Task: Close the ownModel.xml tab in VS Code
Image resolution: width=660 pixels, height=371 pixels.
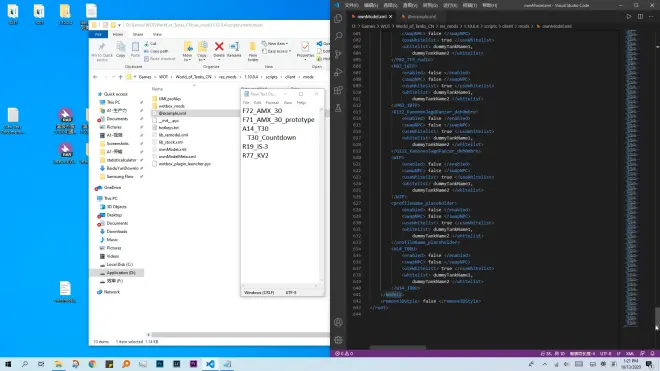Action: tap(391, 17)
